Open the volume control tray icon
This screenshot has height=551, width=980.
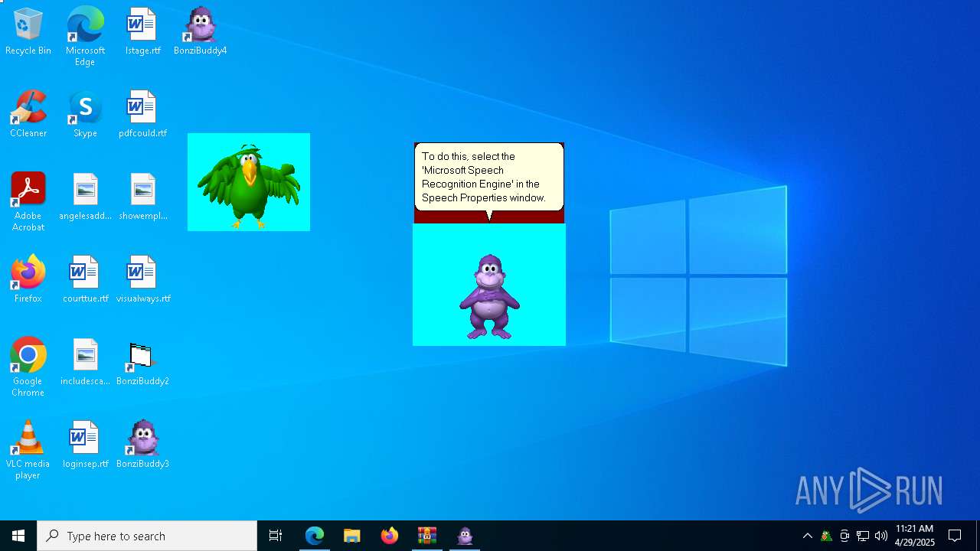pos(881,536)
